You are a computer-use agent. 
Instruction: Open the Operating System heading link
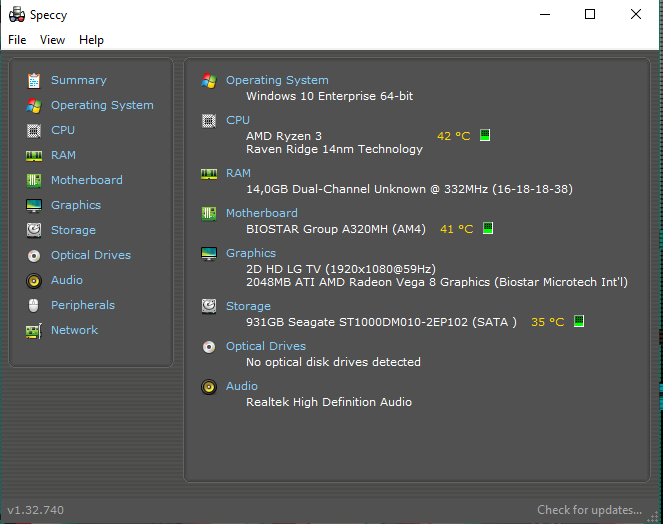[277, 80]
